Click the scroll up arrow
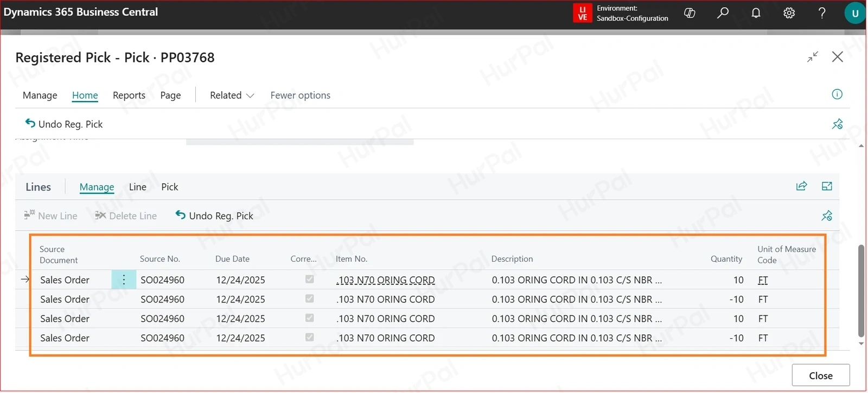Viewport: 868px width, 393px height. (x=861, y=146)
